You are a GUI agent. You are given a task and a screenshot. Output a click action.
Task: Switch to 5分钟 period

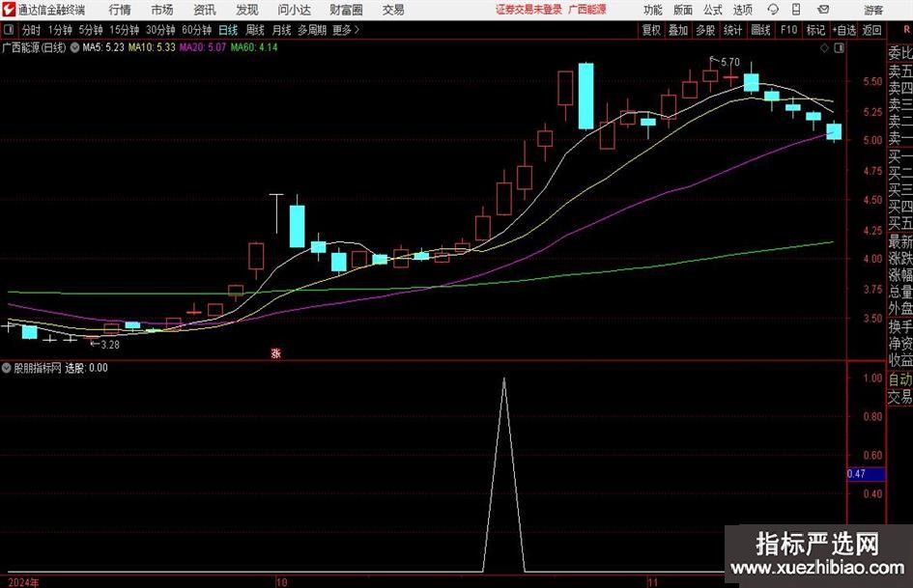(x=91, y=30)
